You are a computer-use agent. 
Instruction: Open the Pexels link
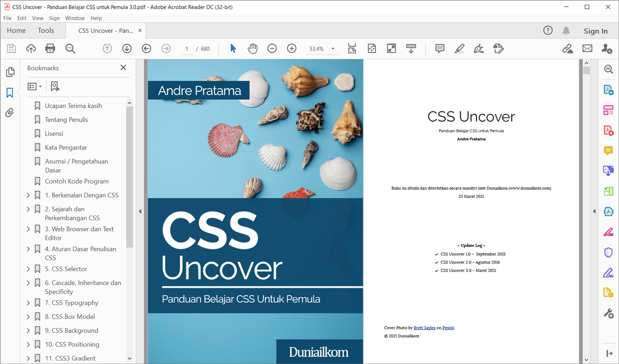pos(448,328)
